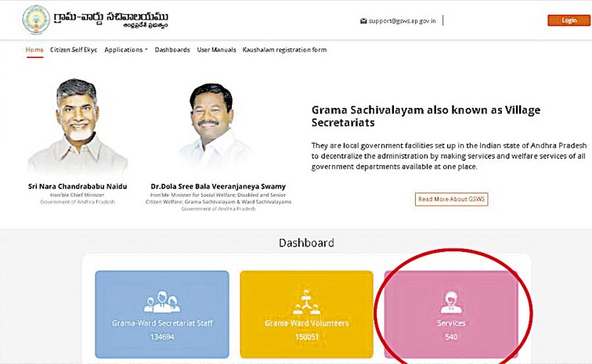Go to the Home tab
Screen dimensions: 592x364
click(34, 50)
